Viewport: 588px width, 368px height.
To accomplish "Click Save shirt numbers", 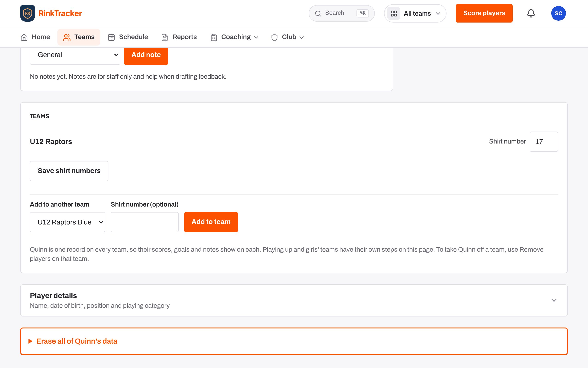I will click(69, 171).
